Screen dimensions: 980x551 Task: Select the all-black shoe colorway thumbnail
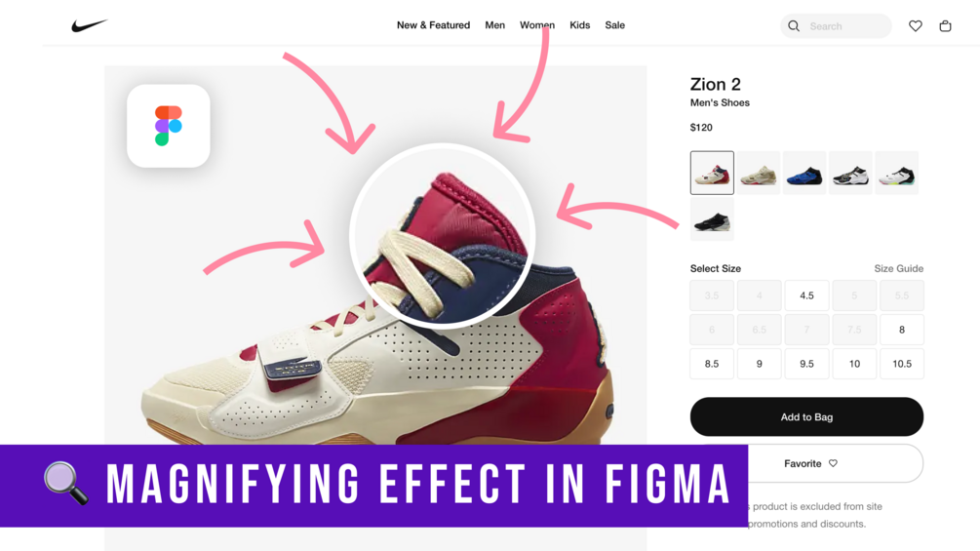(712, 219)
